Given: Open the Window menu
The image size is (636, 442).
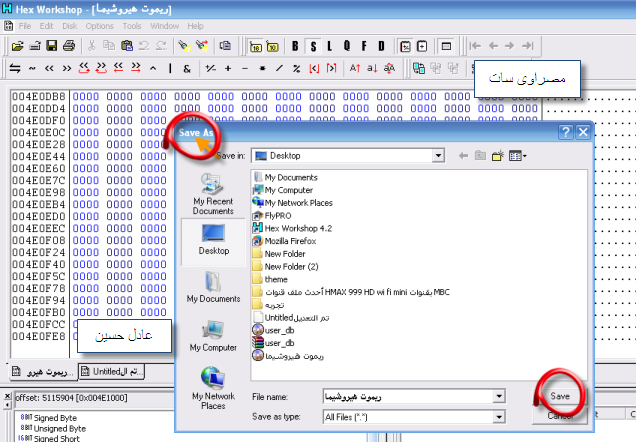Looking at the screenshot, I should pos(164,26).
